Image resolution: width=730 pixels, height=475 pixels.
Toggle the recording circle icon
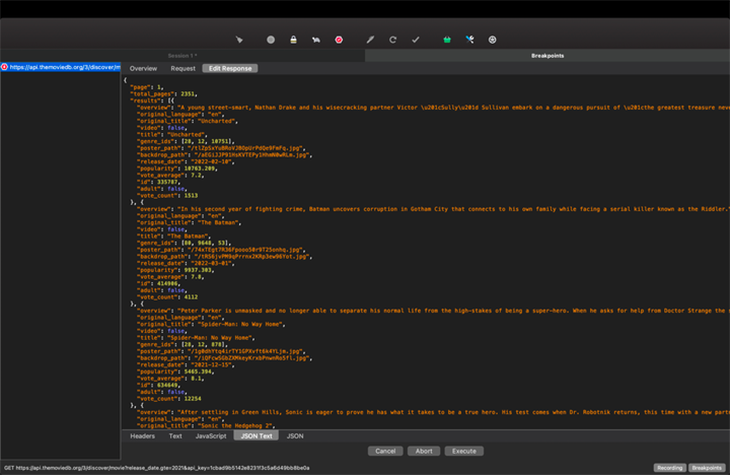coord(270,40)
